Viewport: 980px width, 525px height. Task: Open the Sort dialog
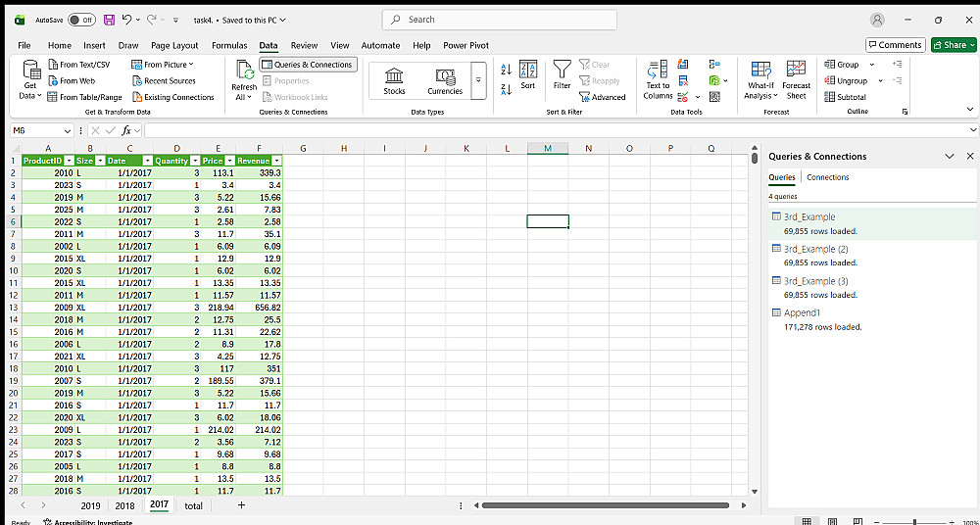click(528, 75)
